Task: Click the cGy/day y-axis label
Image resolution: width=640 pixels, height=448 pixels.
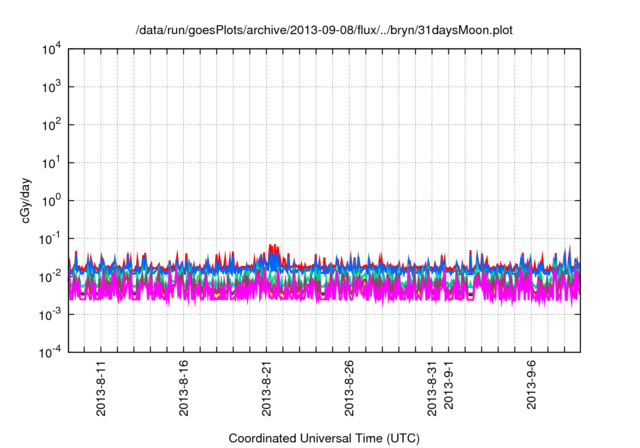Action: coord(30,200)
